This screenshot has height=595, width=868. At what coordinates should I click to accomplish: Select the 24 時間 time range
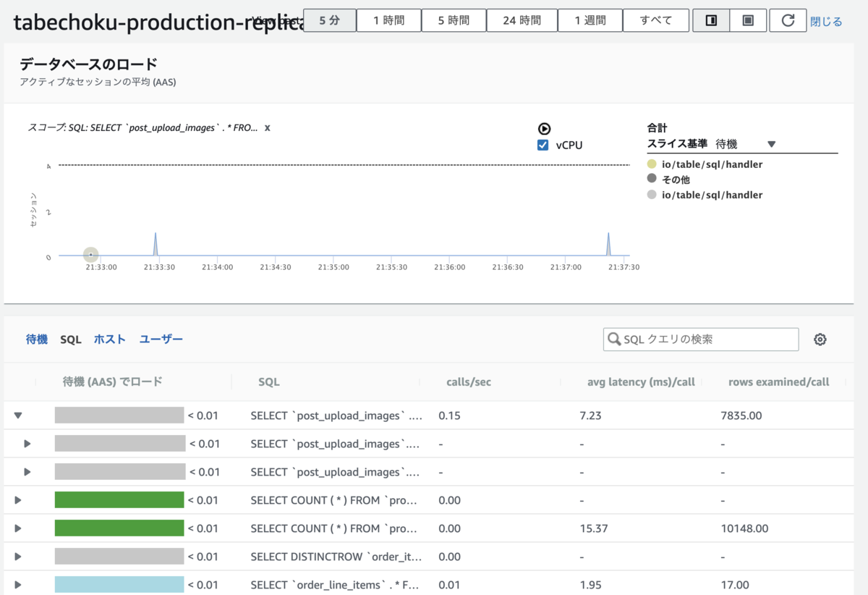522,20
